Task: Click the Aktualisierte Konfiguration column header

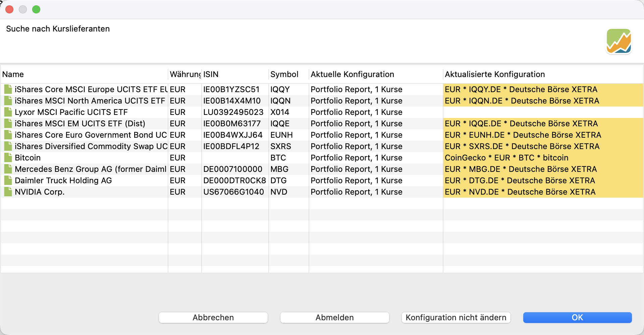Action: (543, 74)
